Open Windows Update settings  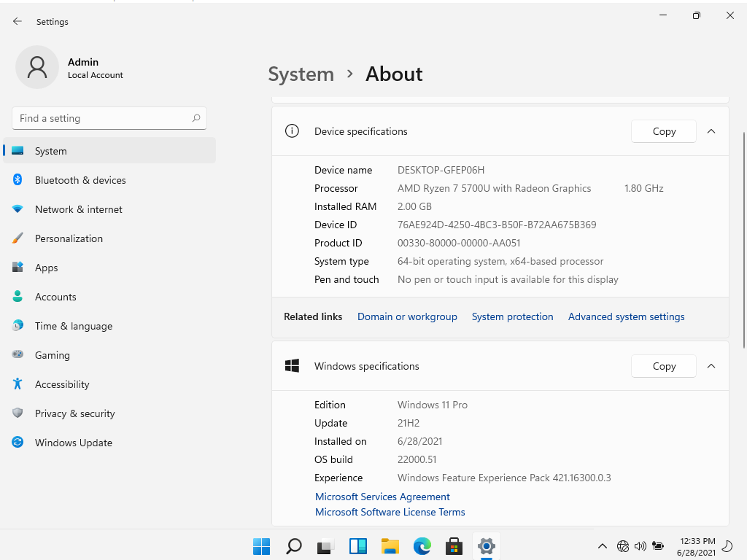109,443
